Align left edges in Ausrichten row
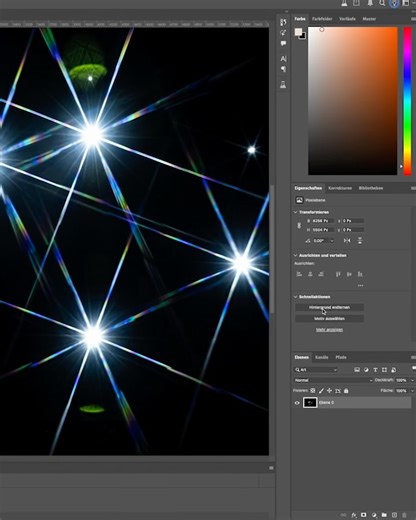The height and width of the screenshot is (520, 416). click(299, 274)
